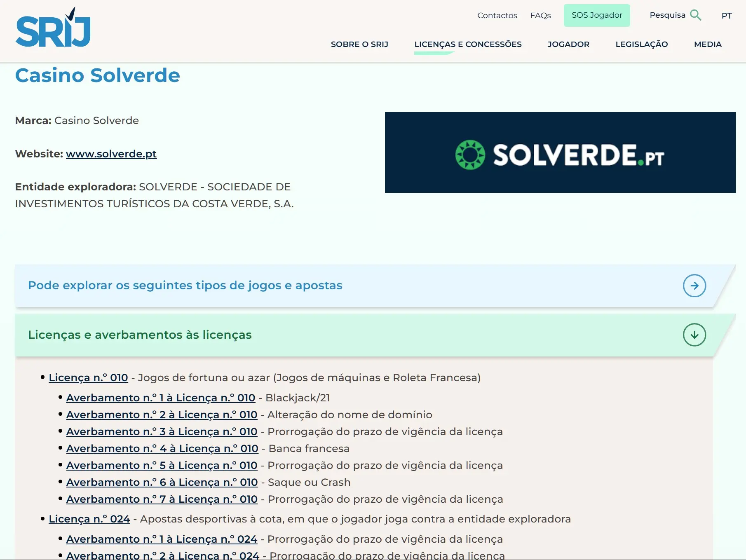Open the LEGISLAÇÃO menu
The image size is (746, 560).
click(642, 44)
